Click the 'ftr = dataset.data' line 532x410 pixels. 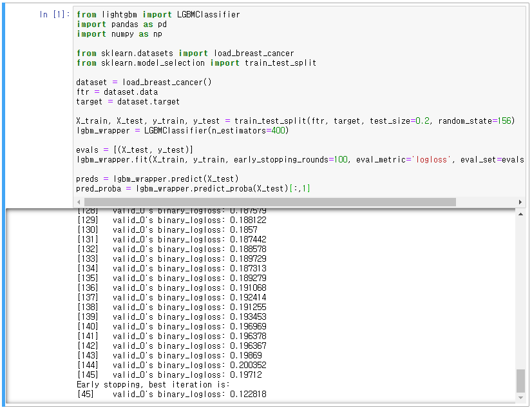(117, 92)
